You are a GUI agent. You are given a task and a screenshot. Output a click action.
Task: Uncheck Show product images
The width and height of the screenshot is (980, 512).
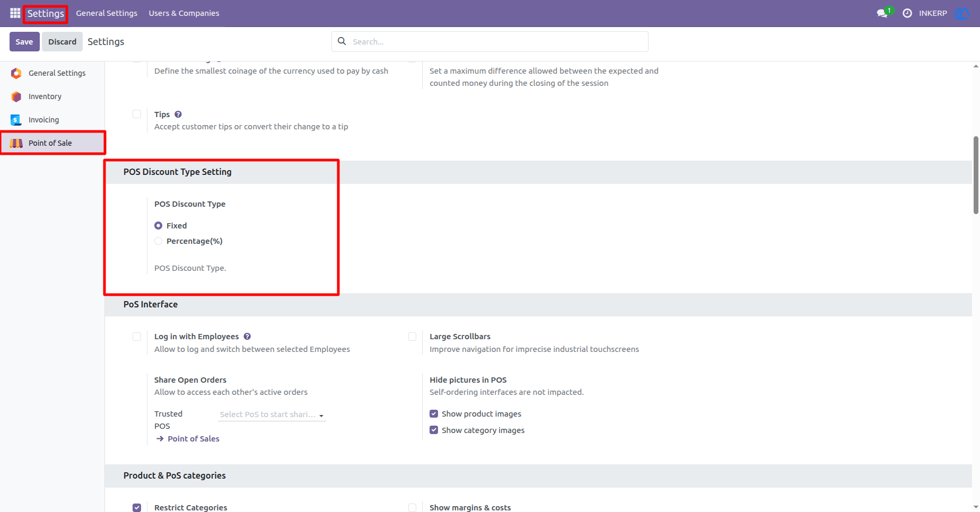point(434,414)
